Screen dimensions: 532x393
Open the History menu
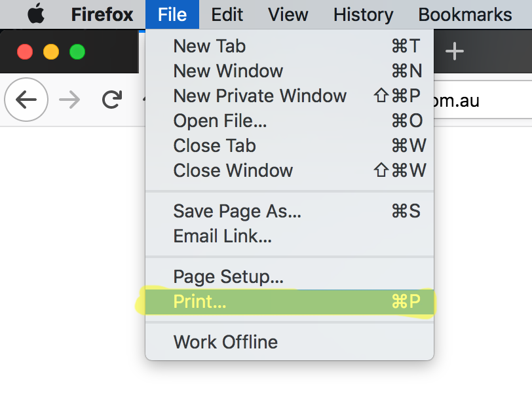(364, 14)
